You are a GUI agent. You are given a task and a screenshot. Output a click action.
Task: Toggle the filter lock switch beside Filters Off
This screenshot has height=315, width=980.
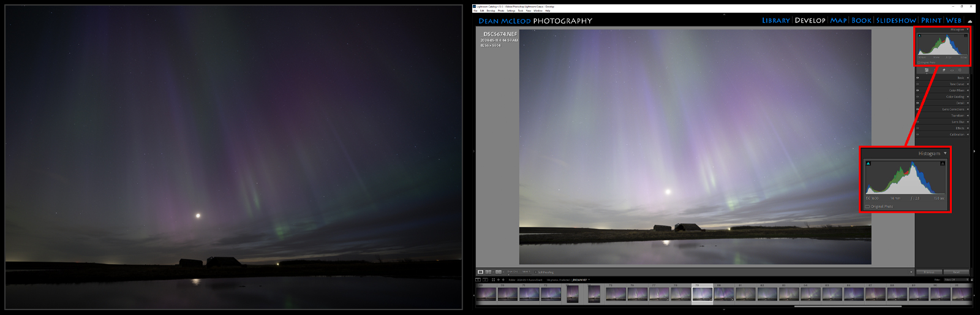pyautogui.click(x=972, y=279)
